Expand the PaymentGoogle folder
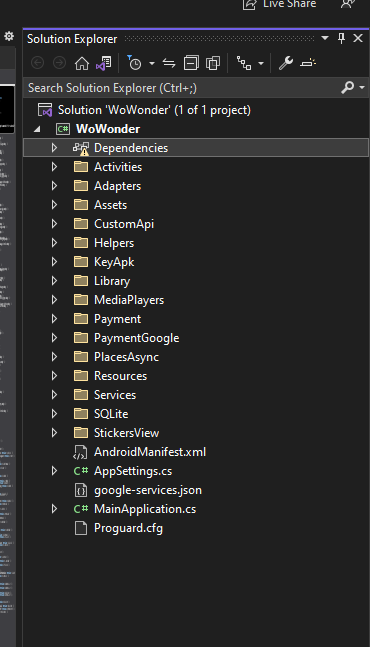This screenshot has width=370, height=647. point(54,338)
